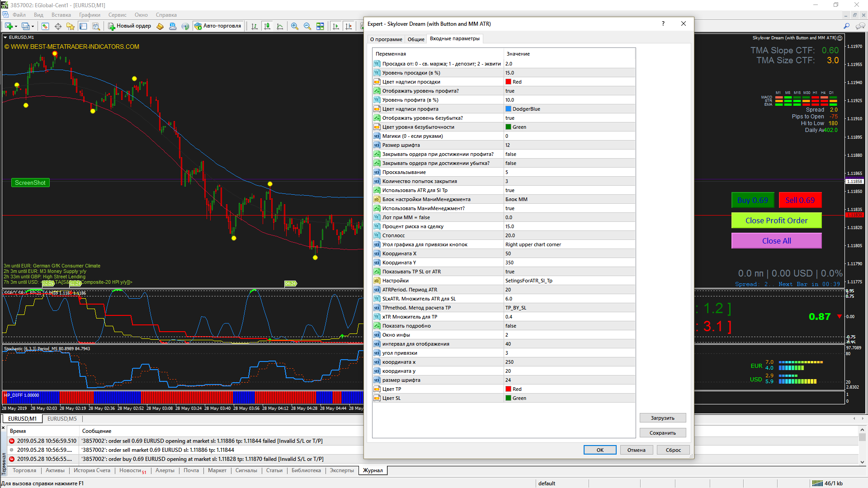Toggle the bar chart type icon
Image resolution: width=868 pixels, height=488 pixels.
click(255, 26)
